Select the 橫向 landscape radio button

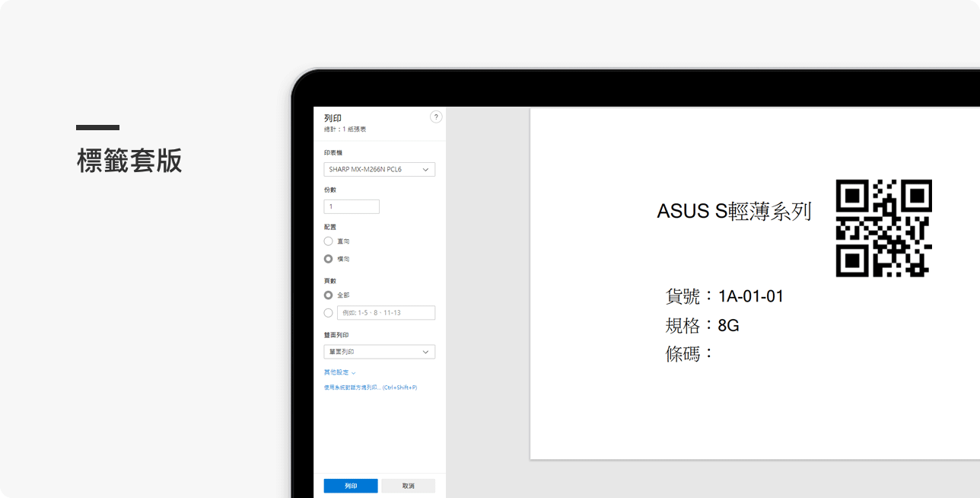[329, 259]
